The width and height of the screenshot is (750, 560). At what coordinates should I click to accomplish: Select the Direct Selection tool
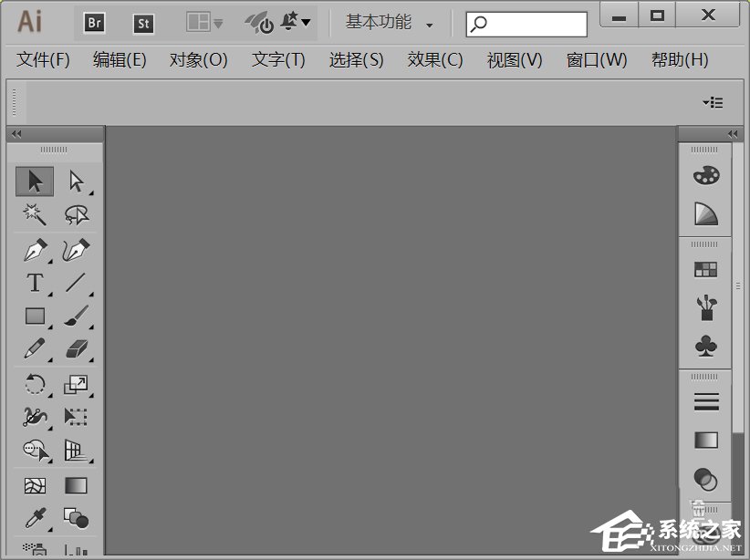click(76, 181)
